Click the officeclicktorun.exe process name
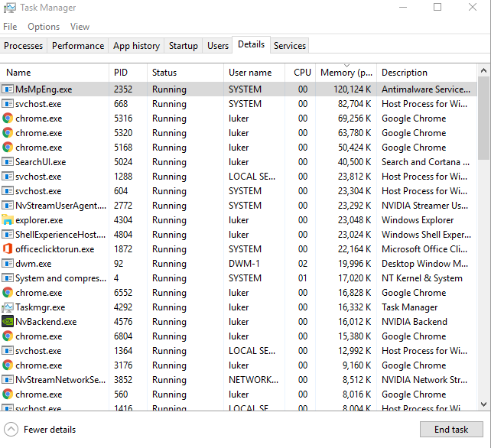This screenshot has height=448, width=491. point(55,249)
